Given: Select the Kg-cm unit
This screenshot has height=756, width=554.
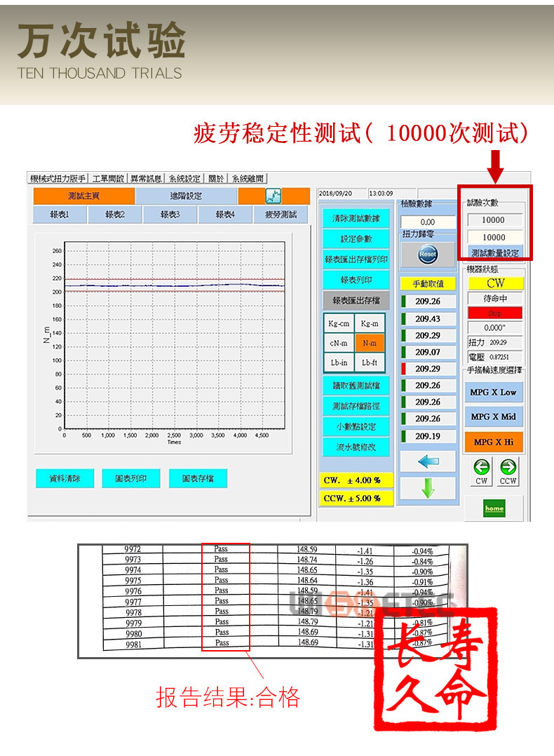Looking at the screenshot, I should coord(339,323).
